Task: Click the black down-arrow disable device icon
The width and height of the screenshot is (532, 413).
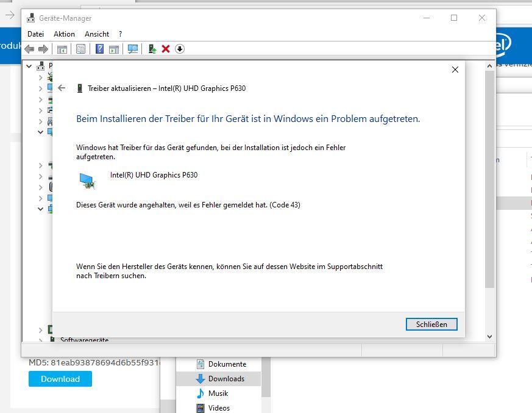Action: tap(180, 49)
